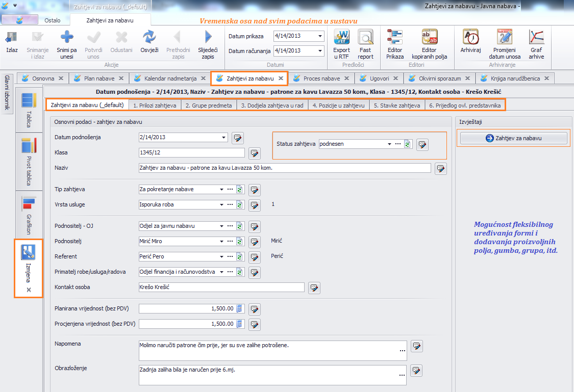Switch to the Proces nabave tab
Viewport: 574px width, 392px height.
pos(321,79)
